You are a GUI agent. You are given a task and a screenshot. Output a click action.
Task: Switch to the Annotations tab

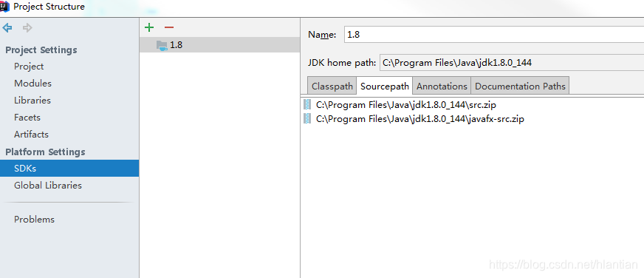tap(442, 87)
